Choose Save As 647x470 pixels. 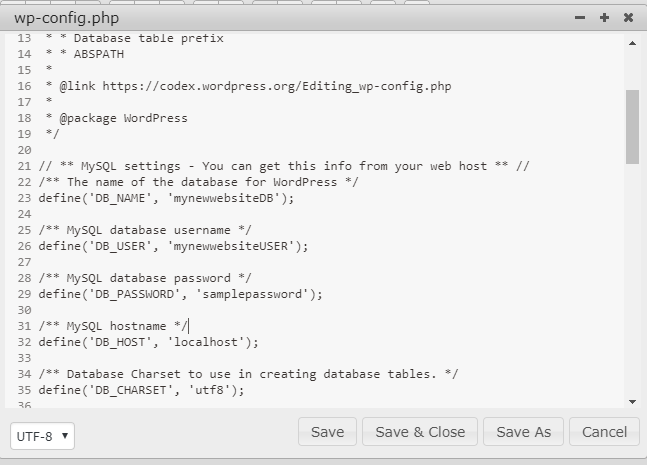point(523,432)
